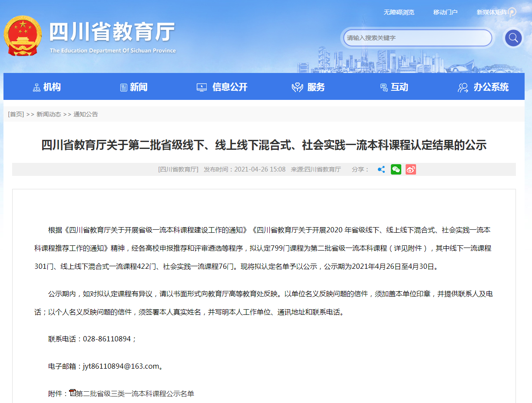Focus the keyword search input field
This screenshot has height=403, width=532.
(x=417, y=38)
